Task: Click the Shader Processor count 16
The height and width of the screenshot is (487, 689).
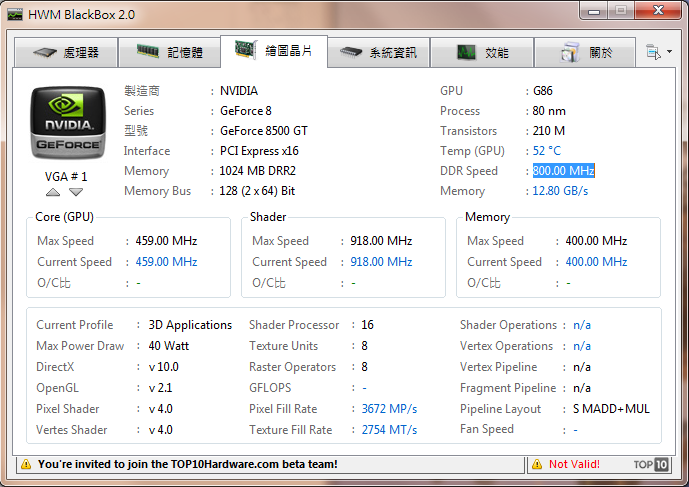Action: [367, 325]
